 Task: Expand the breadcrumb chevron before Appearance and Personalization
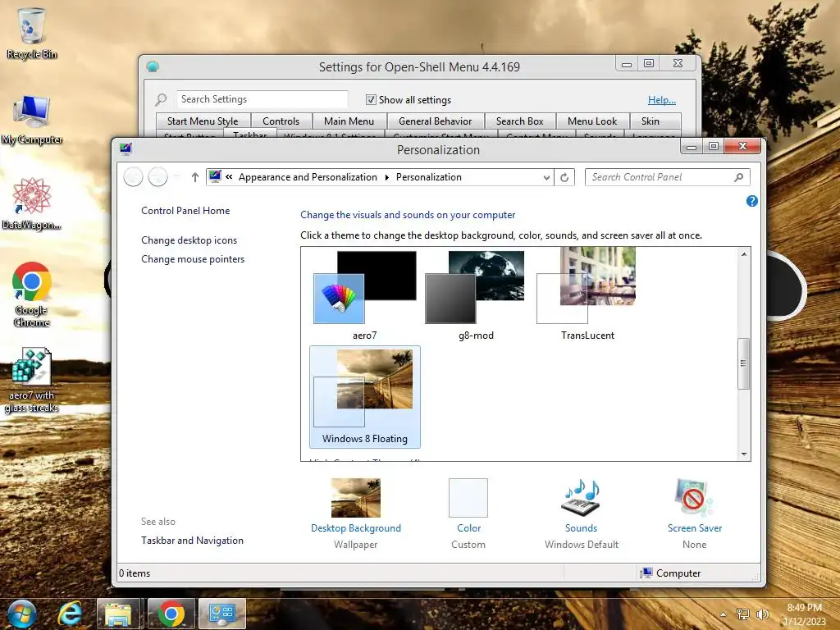pos(229,177)
